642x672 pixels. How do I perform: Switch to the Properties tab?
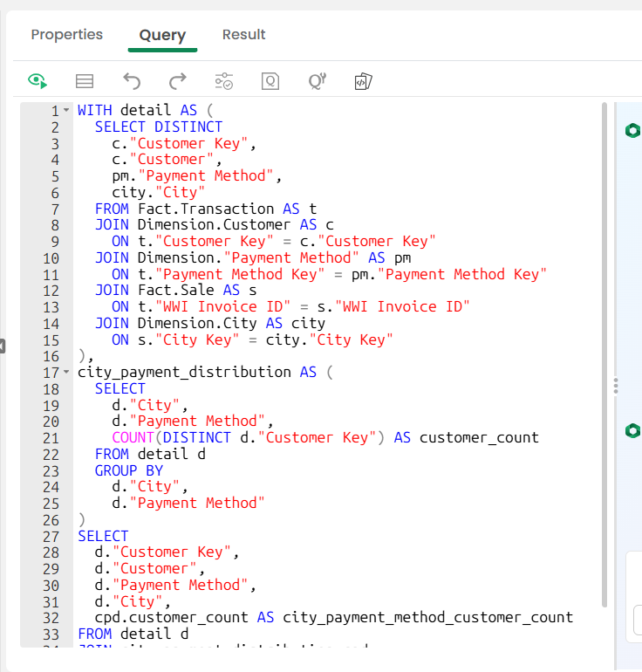coord(67,34)
